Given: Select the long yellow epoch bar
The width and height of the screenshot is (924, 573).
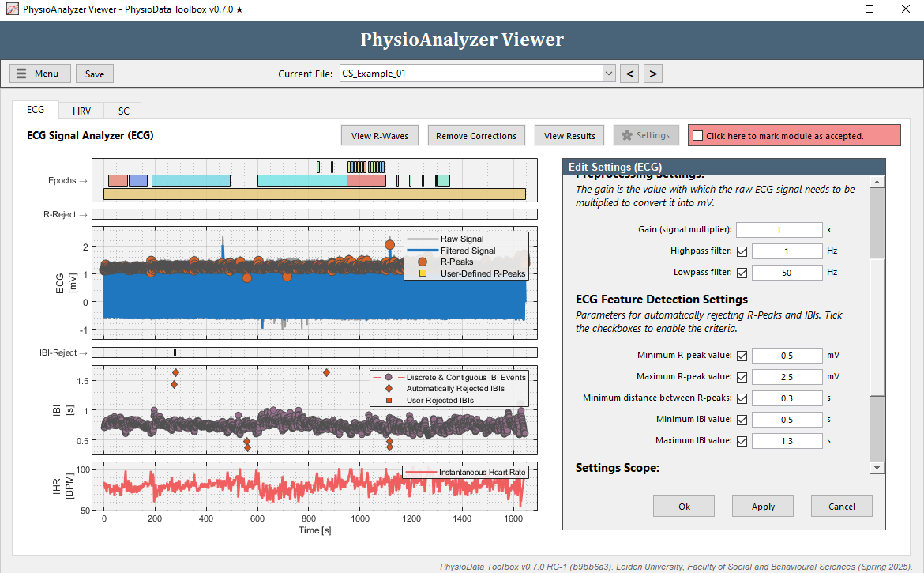Looking at the screenshot, I should click(314, 194).
